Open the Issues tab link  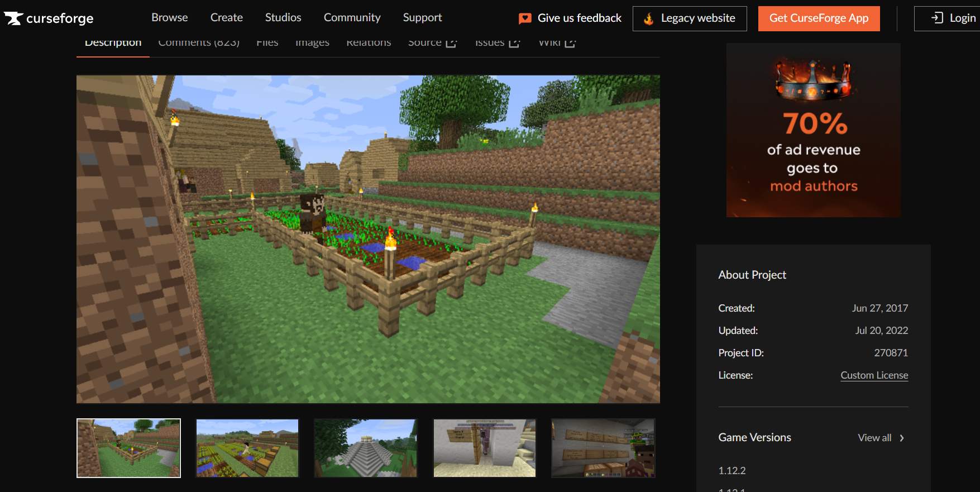(x=497, y=43)
